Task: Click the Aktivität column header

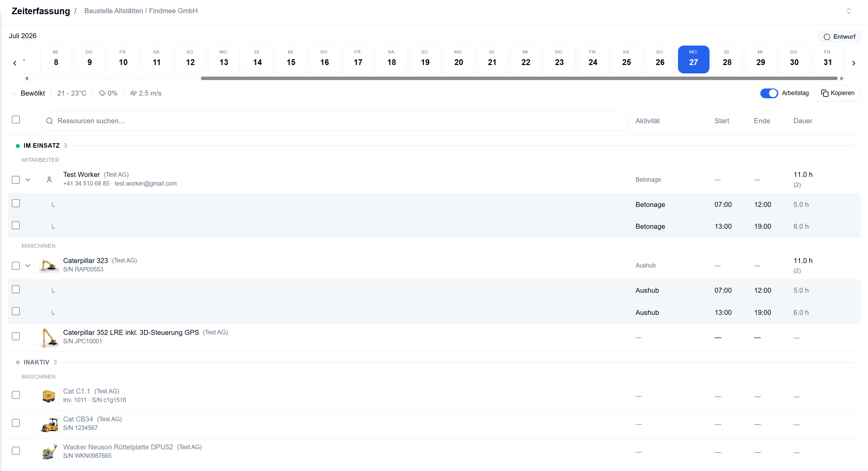Action: coord(647,121)
